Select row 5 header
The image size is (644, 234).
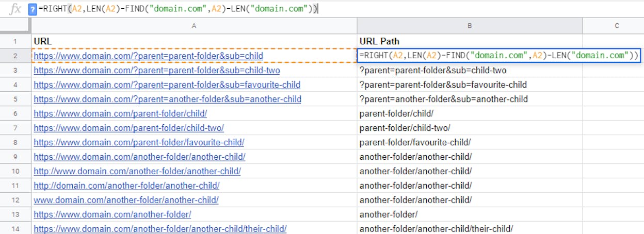(x=15, y=99)
